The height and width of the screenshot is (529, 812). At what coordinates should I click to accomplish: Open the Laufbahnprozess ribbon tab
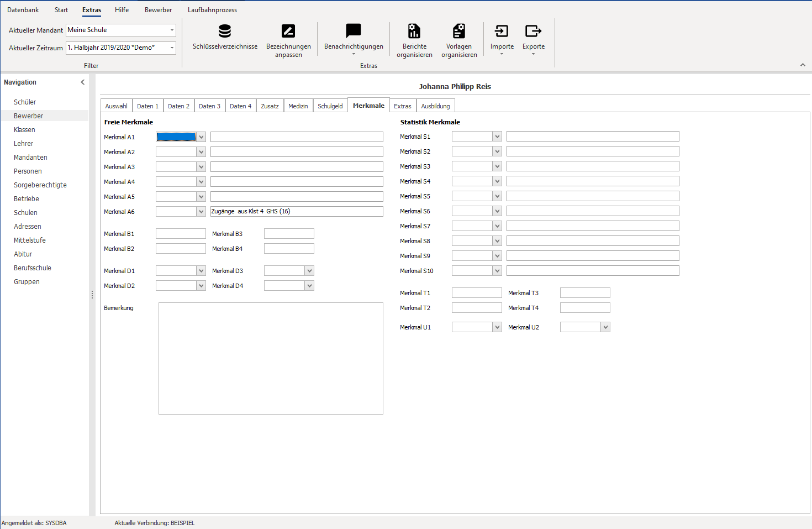[x=212, y=10]
